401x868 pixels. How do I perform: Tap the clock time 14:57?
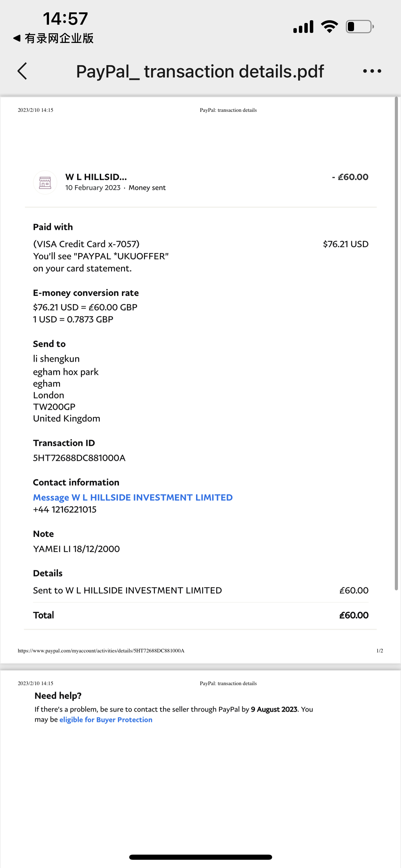pos(65,19)
